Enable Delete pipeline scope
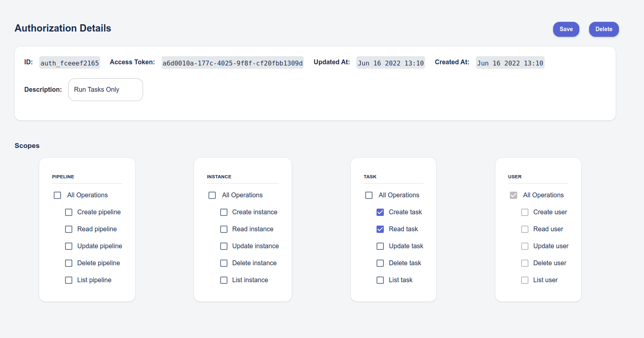Screen dimensions: 644x338 [69, 263]
